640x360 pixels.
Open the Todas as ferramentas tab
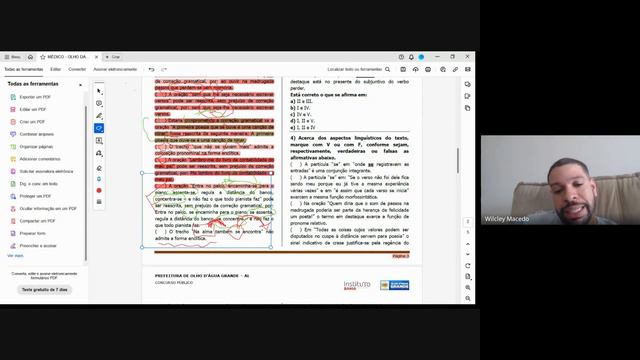click(24, 69)
